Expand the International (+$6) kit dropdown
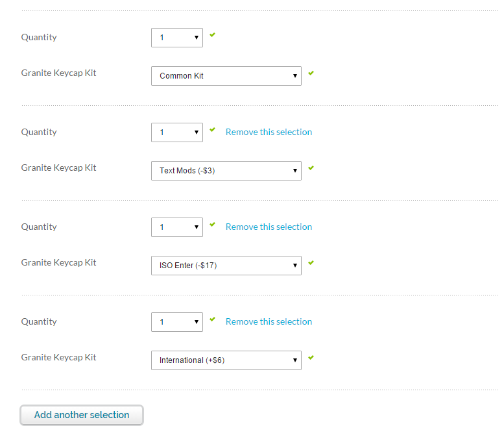The image size is (504, 437). point(226,360)
